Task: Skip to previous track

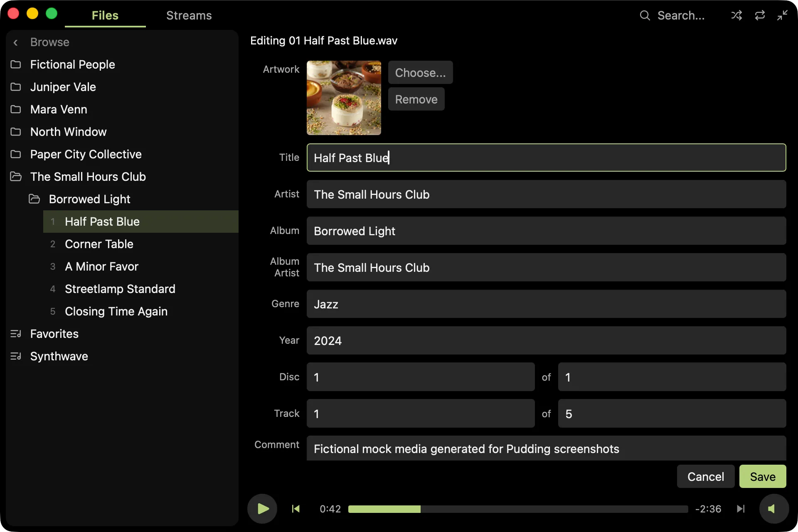Action: tap(296, 509)
